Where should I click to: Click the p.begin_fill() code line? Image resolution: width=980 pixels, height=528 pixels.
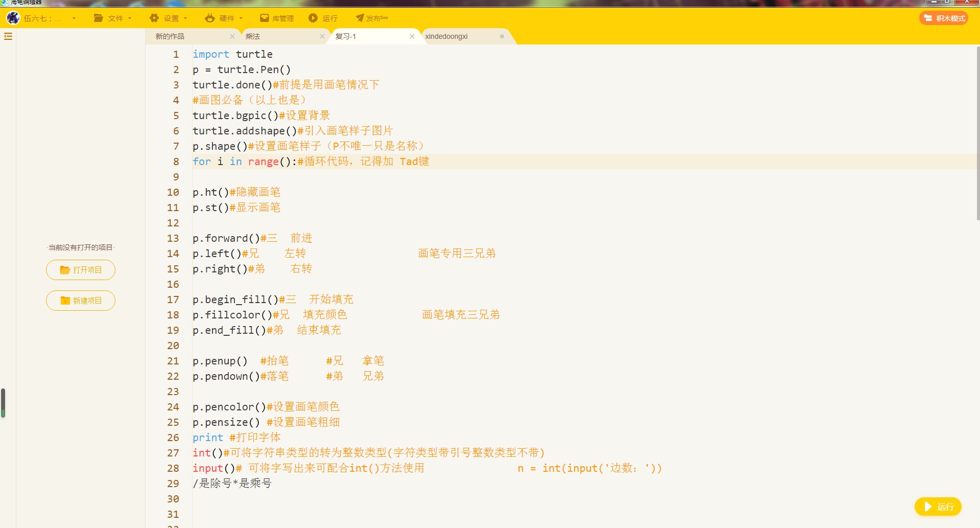coord(273,300)
